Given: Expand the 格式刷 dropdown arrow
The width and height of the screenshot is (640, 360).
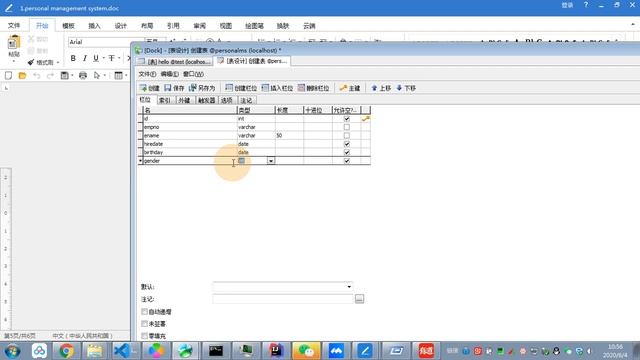Looking at the screenshot, I should click(x=58, y=62).
